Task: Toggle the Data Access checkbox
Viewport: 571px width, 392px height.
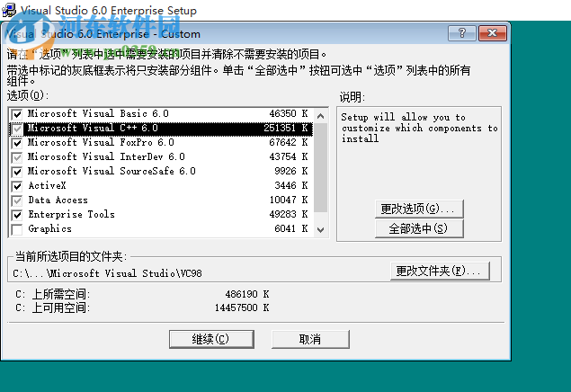Action: pyautogui.click(x=17, y=200)
